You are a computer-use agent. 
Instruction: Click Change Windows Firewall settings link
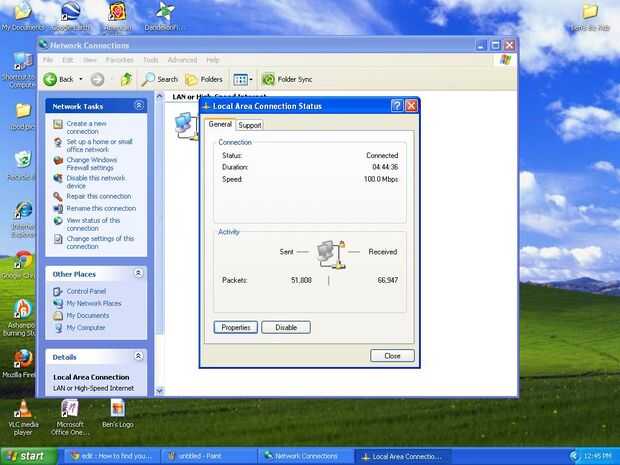point(92,164)
